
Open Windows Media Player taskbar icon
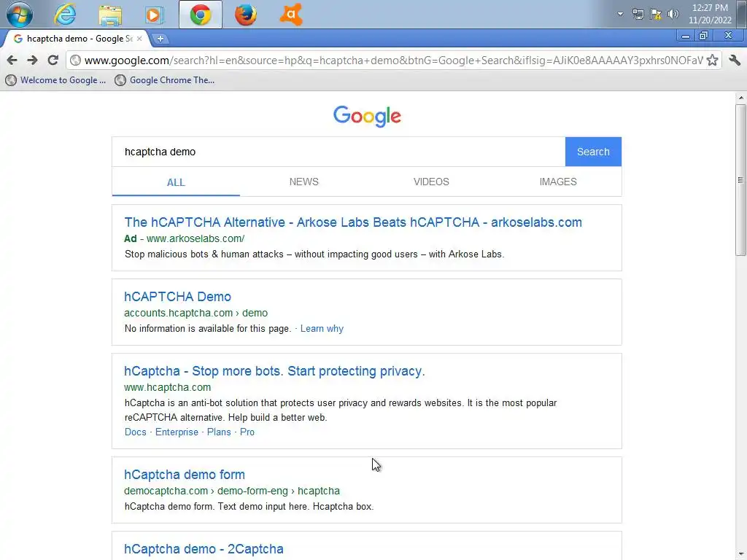(154, 15)
